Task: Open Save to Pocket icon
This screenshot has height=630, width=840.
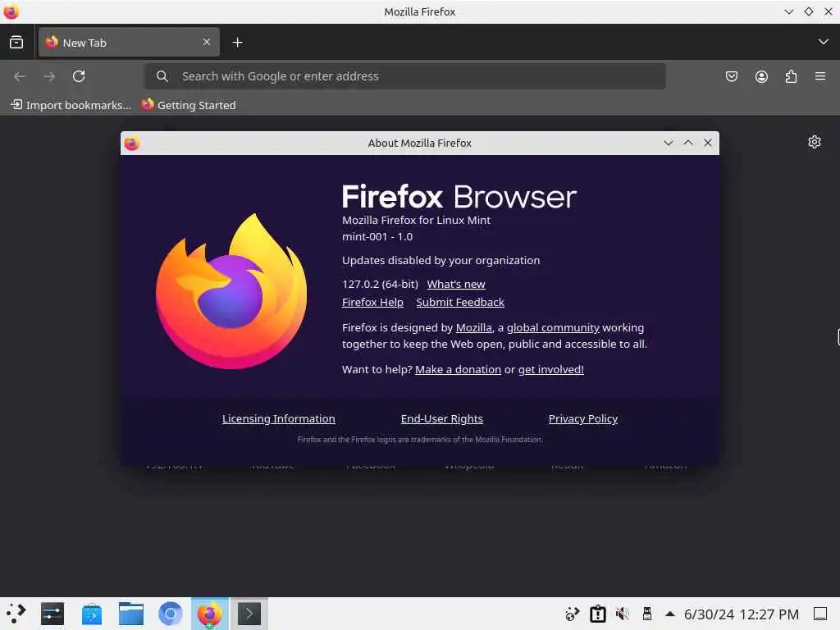Action: click(731, 76)
